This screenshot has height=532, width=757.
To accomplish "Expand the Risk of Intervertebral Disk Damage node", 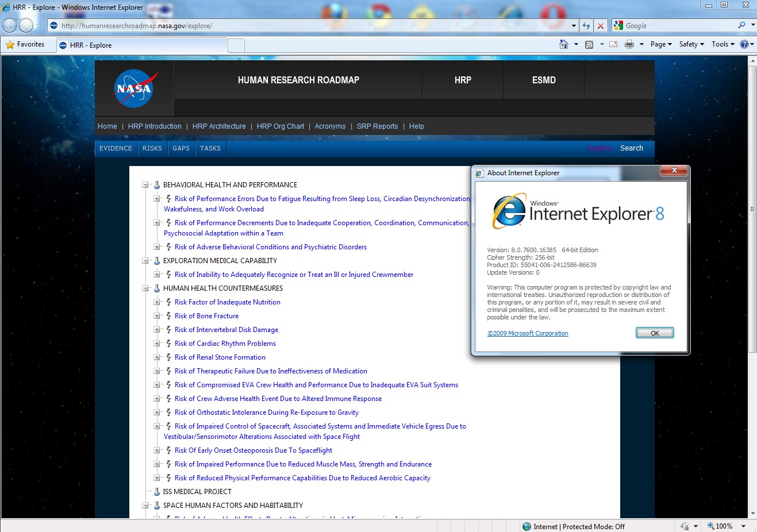I will coord(157,330).
